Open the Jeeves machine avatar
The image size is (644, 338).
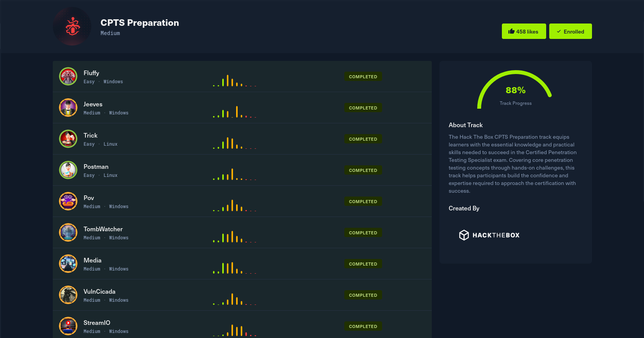click(x=68, y=108)
